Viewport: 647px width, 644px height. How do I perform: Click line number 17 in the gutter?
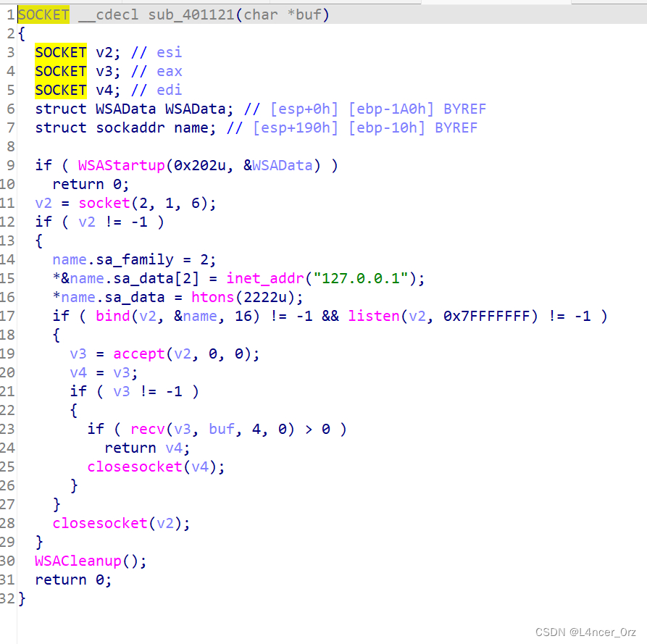click(x=7, y=316)
